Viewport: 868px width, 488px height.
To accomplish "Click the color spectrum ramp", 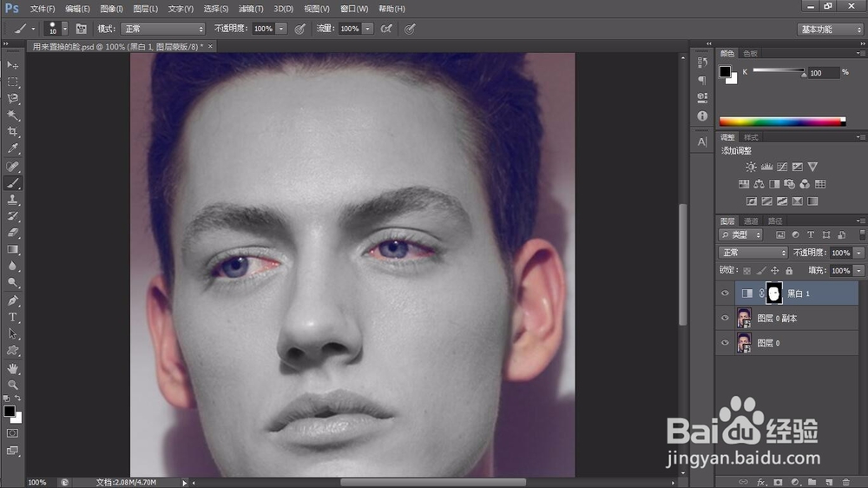I will (x=782, y=122).
